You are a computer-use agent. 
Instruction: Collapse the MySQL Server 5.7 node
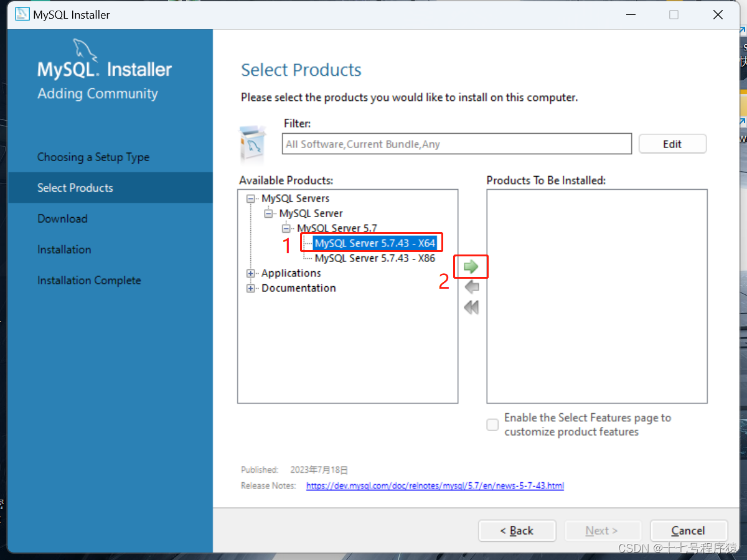point(286,228)
